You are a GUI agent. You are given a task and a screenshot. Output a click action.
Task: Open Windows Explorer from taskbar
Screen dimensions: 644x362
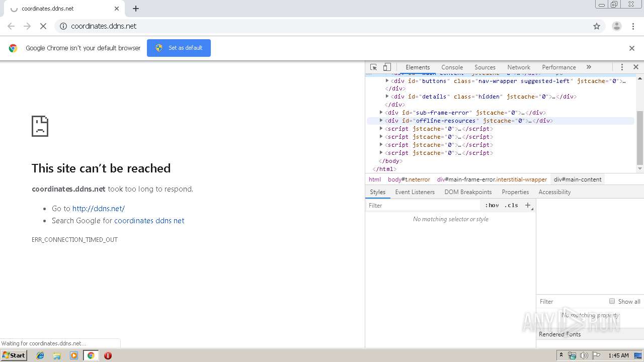pyautogui.click(x=57, y=355)
